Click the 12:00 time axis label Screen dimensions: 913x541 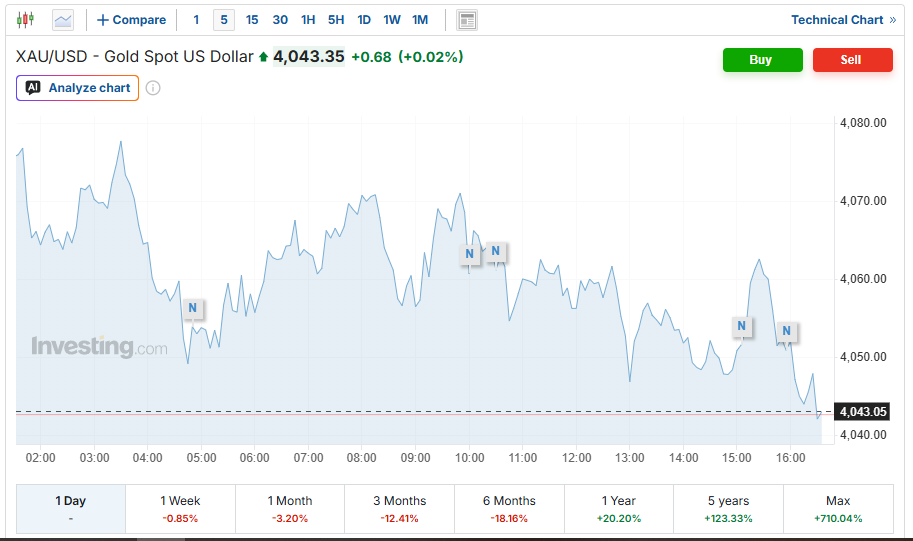tap(576, 458)
